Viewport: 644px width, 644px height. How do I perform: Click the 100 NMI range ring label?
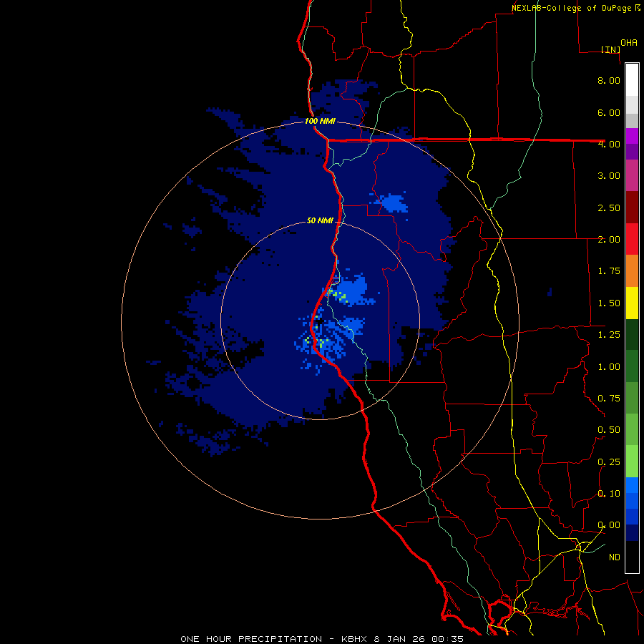pyautogui.click(x=320, y=121)
